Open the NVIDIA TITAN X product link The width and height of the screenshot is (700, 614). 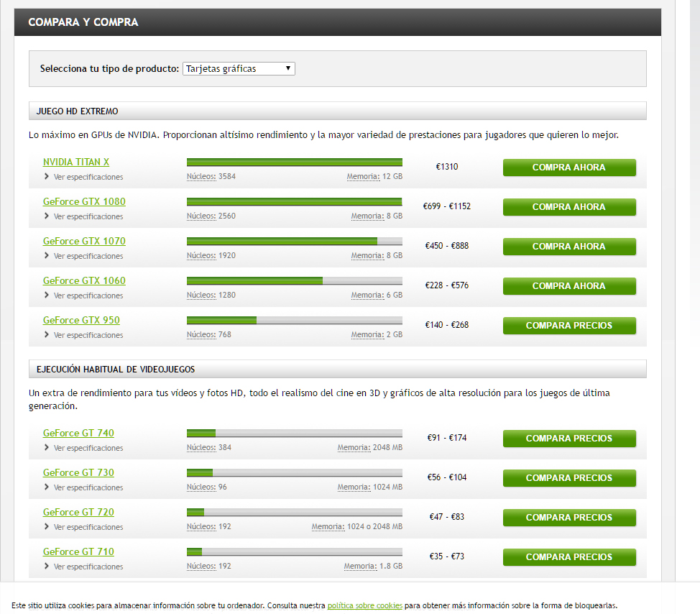tap(76, 162)
